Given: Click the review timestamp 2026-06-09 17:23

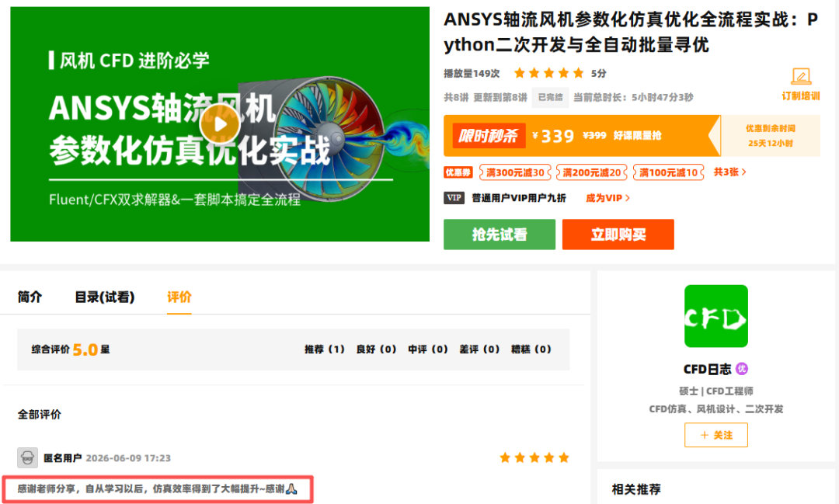Looking at the screenshot, I should [128, 458].
